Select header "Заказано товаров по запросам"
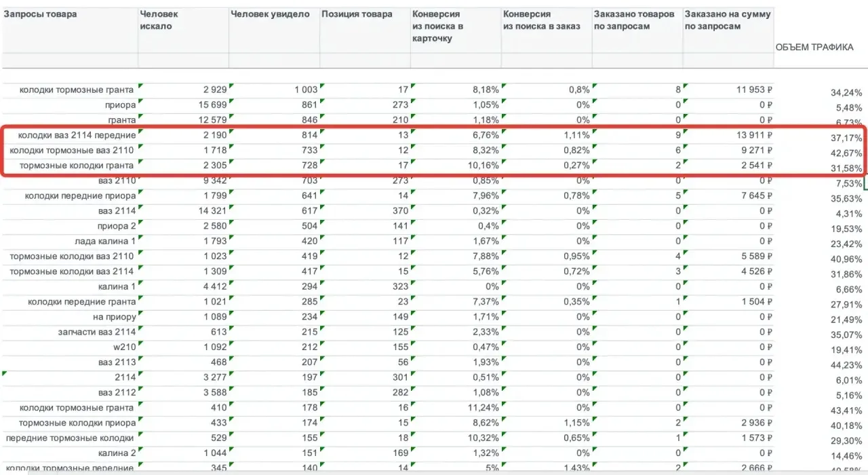Image resolution: width=868 pixels, height=475 pixels. [x=634, y=20]
